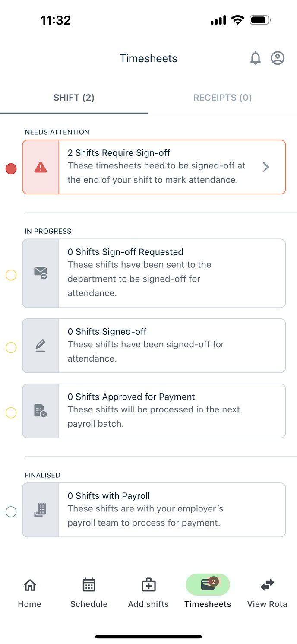Go to Home in bottom navigation
This screenshot has width=297, height=644.
click(30, 593)
